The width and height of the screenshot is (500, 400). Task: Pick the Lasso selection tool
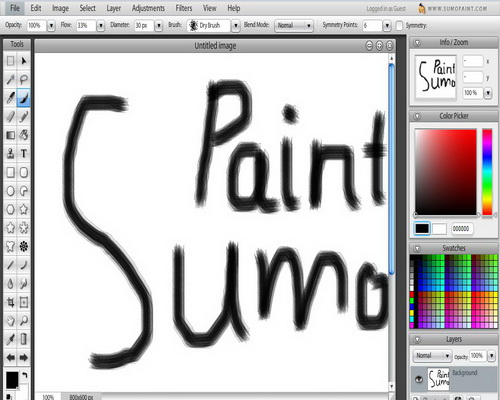pos(24,79)
